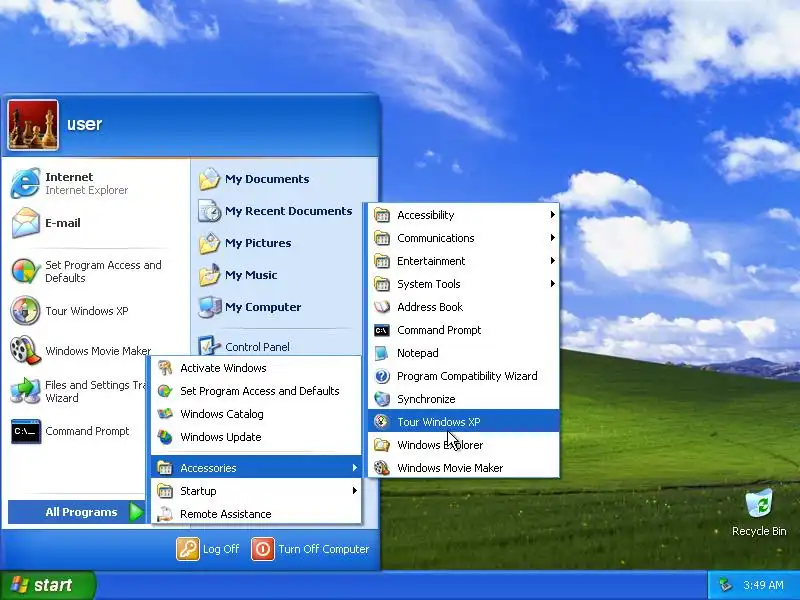800x600 pixels.
Task: Click the user chess picture thumbnail
Action: (x=33, y=125)
